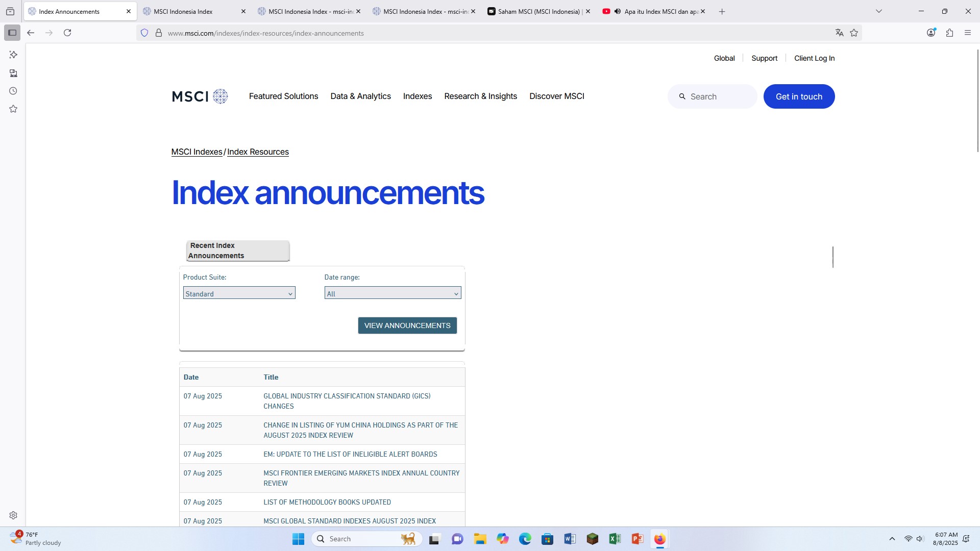Open PowerPoint from the taskbar
This screenshot has height=551, width=980.
(x=637, y=539)
